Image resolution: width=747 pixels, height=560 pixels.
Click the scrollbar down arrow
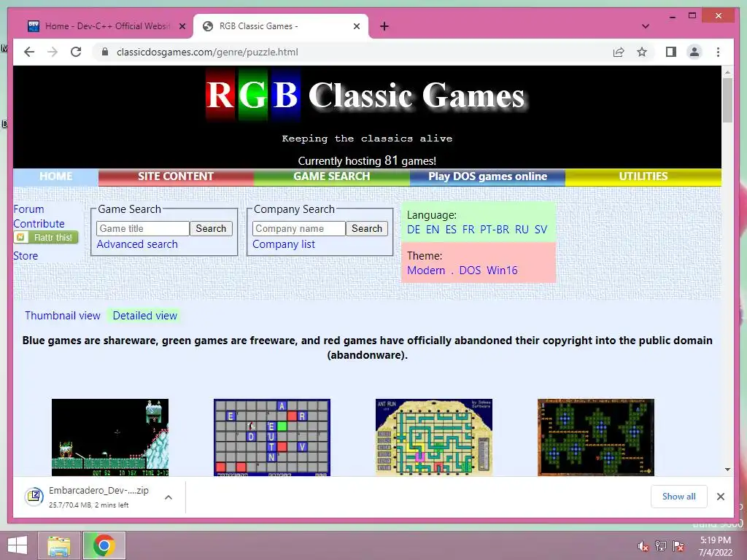(x=727, y=470)
